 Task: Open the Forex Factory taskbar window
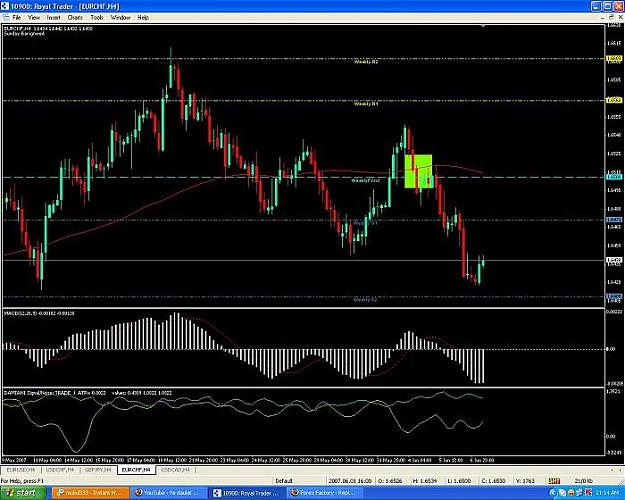pyautogui.click(x=326, y=493)
